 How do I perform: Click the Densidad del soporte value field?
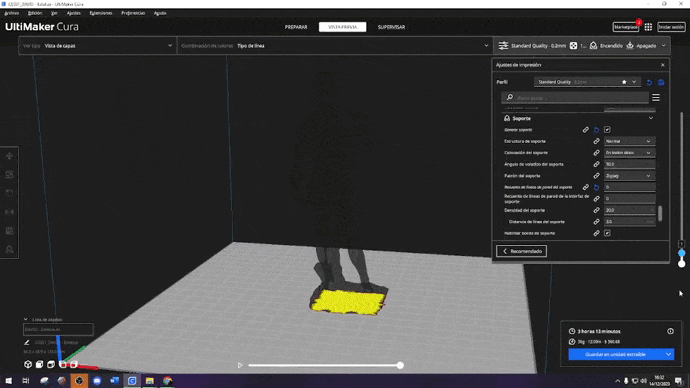pyautogui.click(x=629, y=210)
